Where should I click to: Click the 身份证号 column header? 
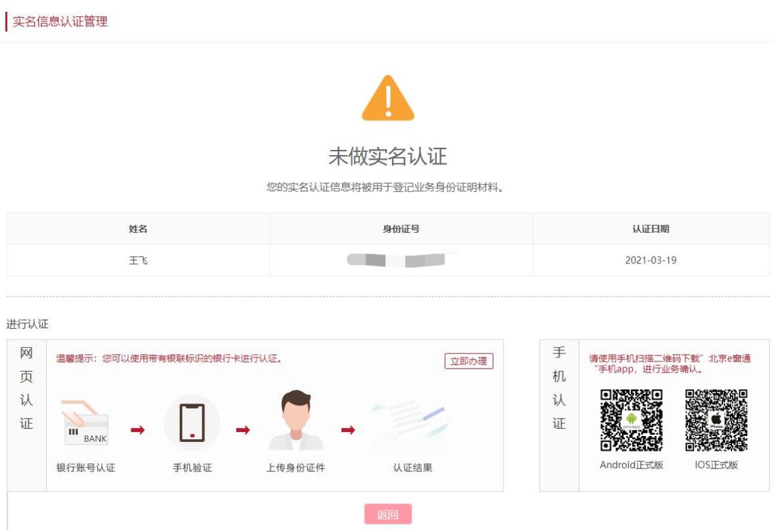point(401,229)
